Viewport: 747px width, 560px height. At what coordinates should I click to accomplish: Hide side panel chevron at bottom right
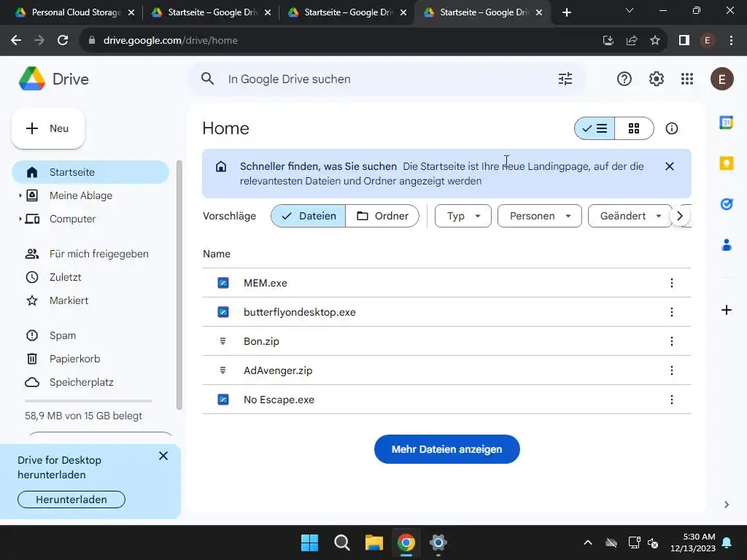click(726, 505)
